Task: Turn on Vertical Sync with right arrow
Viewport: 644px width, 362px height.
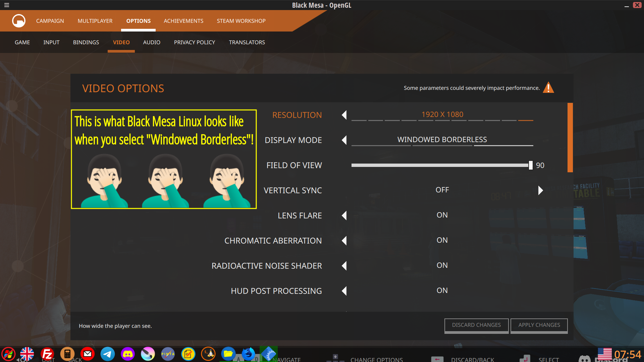Action: 540,190
